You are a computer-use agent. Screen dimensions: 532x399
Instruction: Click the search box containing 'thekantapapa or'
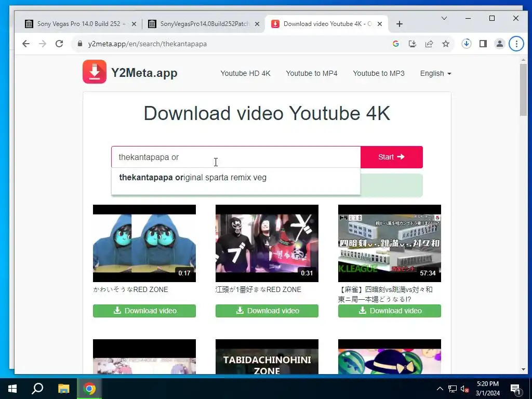pos(236,157)
